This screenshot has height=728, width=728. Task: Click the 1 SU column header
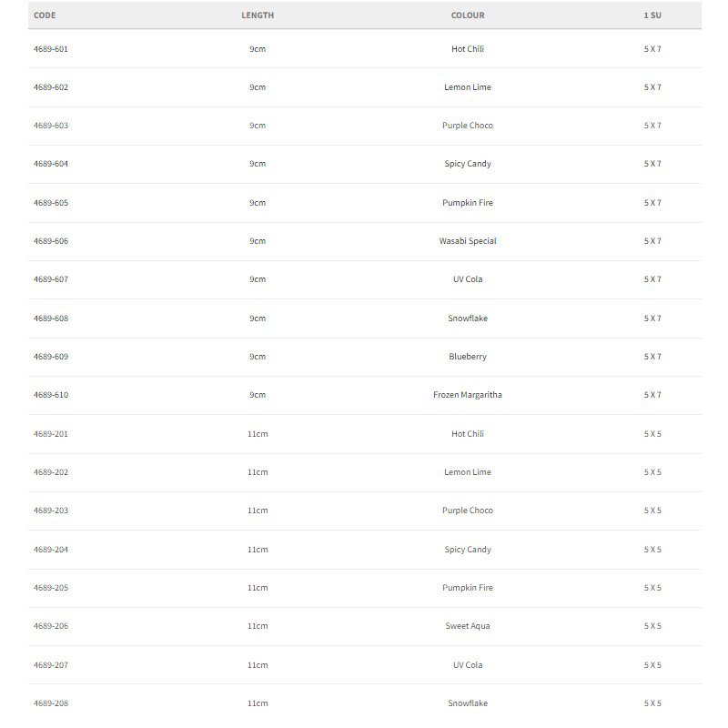pos(652,15)
